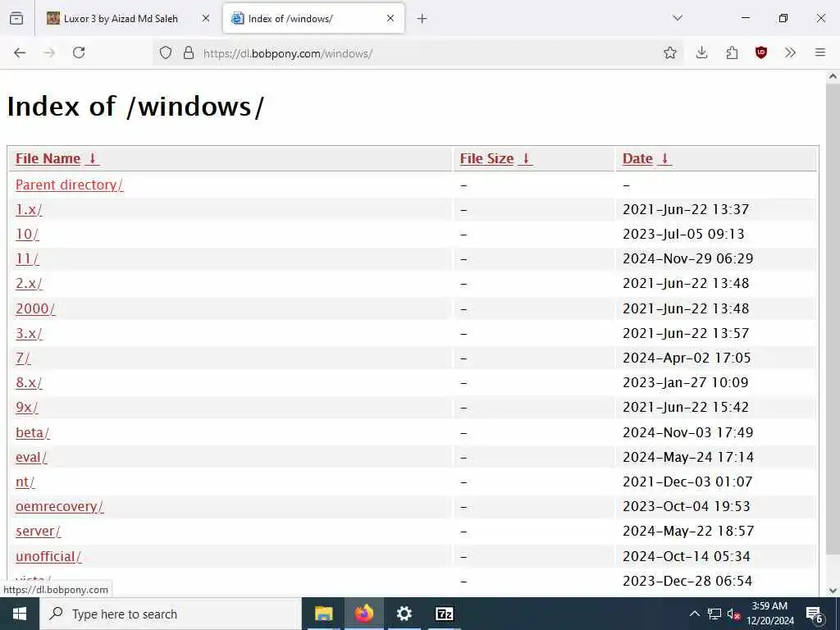The image size is (840, 630).
Task: Open the Windows Start menu
Action: (20, 614)
